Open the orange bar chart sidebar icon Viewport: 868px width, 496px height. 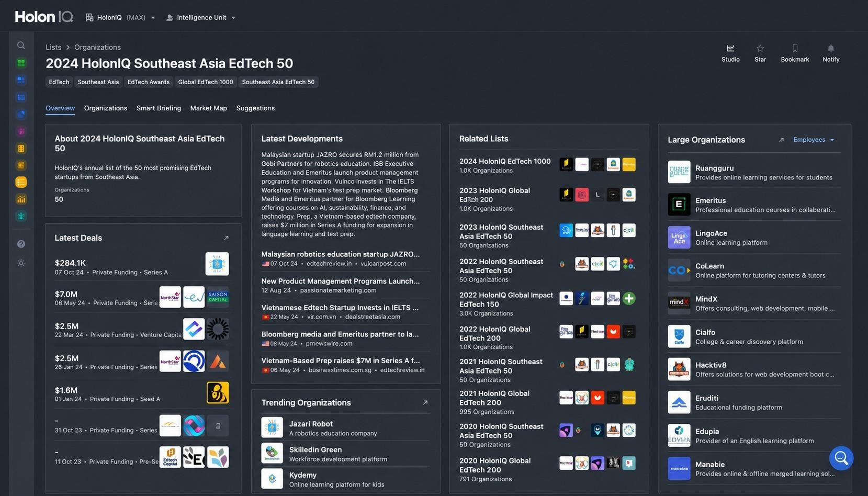click(x=21, y=199)
